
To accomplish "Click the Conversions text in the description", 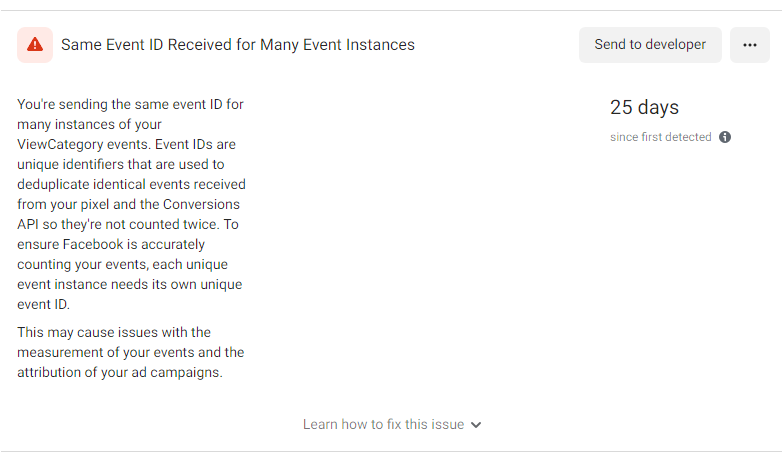I will 201,205.
